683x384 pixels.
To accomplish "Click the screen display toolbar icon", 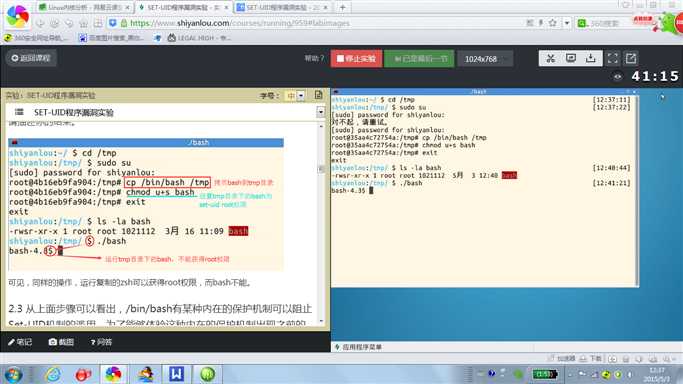I will tap(571, 58).
